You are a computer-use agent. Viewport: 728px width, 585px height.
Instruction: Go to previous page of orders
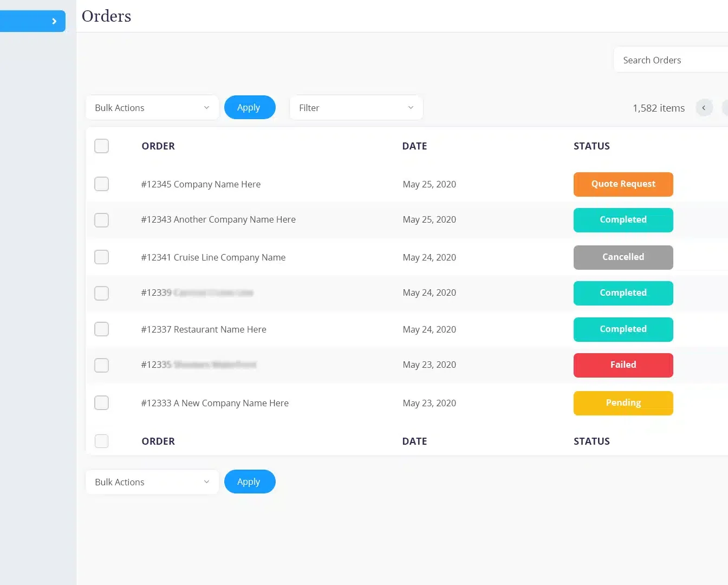704,108
